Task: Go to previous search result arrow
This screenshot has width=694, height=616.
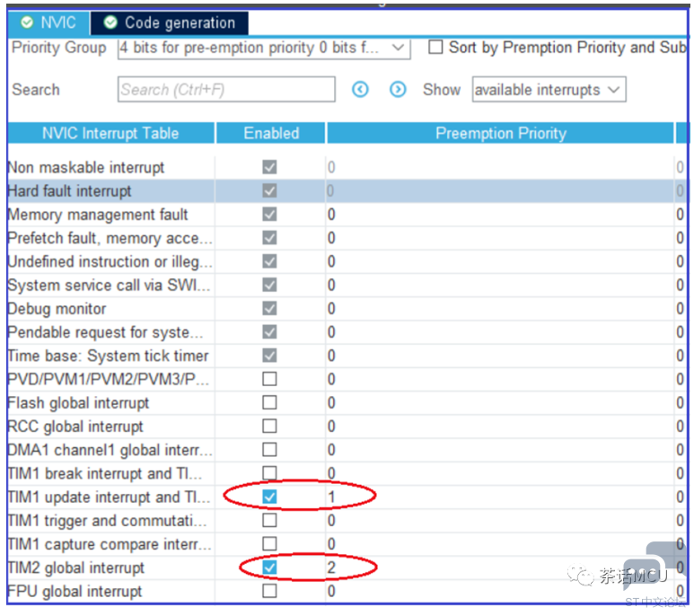Action: coord(360,90)
